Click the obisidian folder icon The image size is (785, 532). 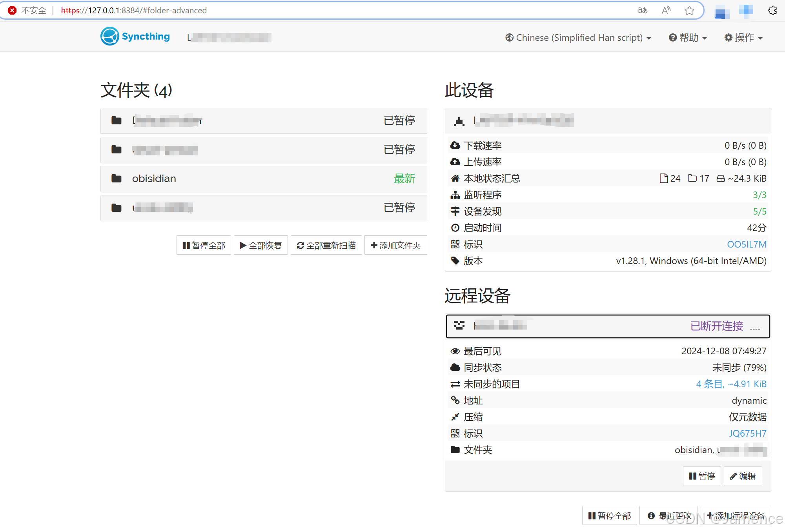pyautogui.click(x=117, y=179)
